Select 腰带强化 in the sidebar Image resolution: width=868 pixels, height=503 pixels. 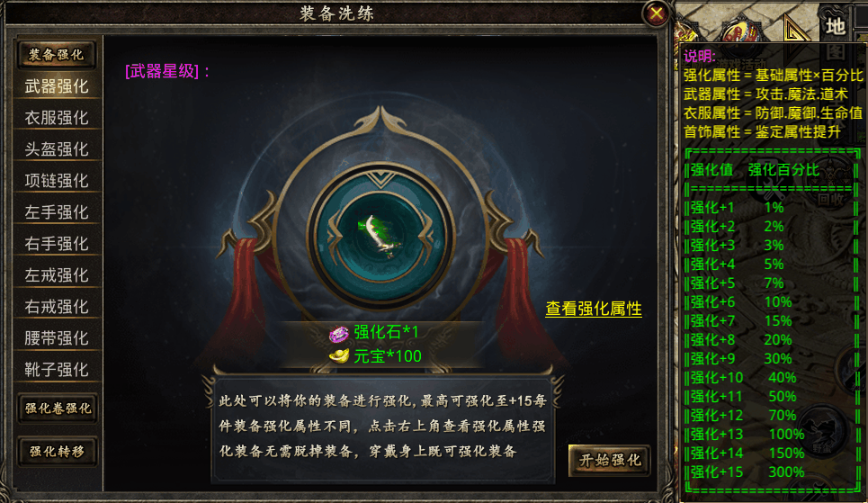click(57, 338)
